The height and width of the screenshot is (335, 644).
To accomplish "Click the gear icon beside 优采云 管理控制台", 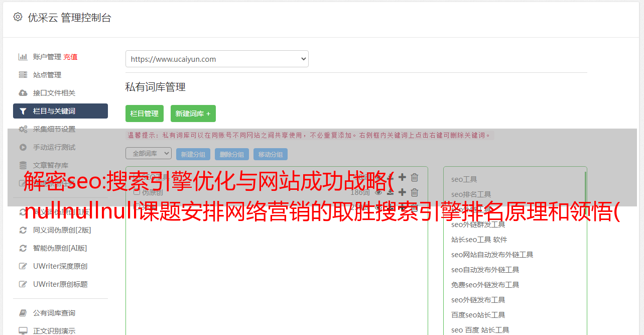I will pos(18,17).
